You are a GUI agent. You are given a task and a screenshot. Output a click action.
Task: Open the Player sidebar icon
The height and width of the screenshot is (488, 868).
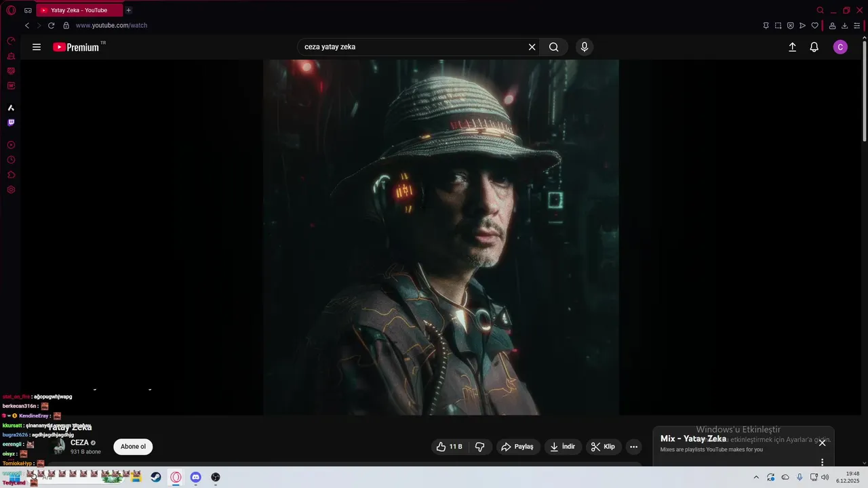coord(11,145)
